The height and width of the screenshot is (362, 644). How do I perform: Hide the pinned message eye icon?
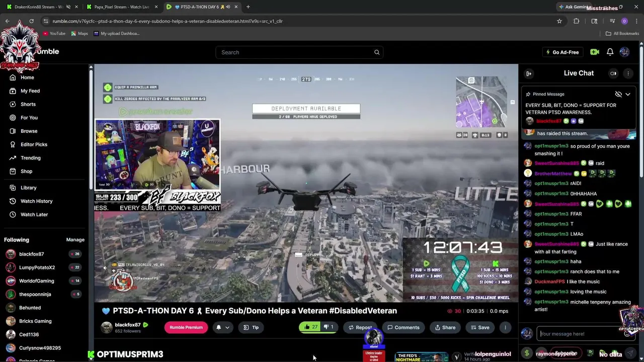pos(618,94)
